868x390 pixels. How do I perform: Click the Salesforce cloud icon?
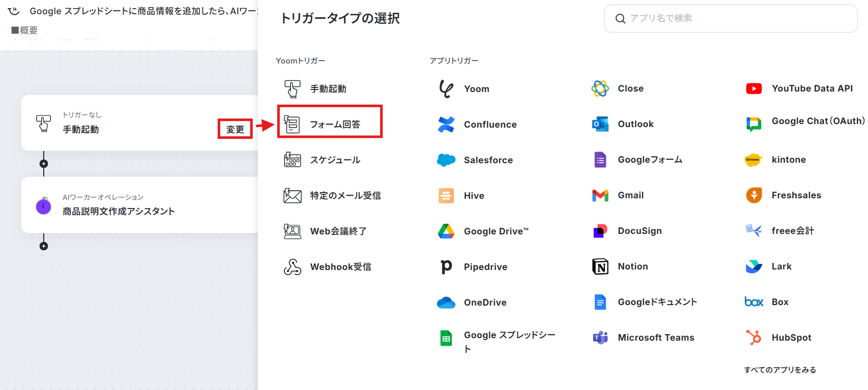coord(446,160)
